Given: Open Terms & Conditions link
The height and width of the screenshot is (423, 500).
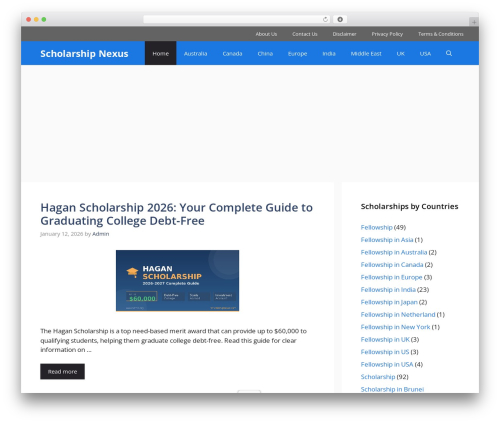Looking at the screenshot, I should click(441, 34).
